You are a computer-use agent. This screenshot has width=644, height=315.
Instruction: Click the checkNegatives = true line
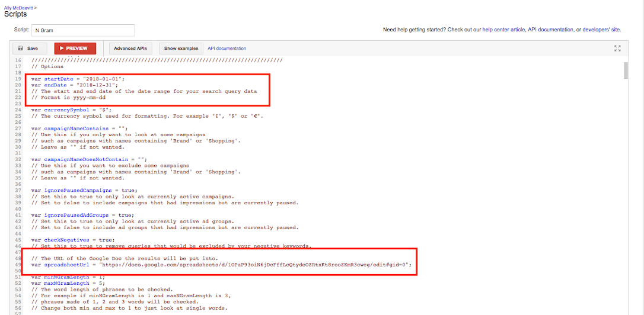coord(73,240)
